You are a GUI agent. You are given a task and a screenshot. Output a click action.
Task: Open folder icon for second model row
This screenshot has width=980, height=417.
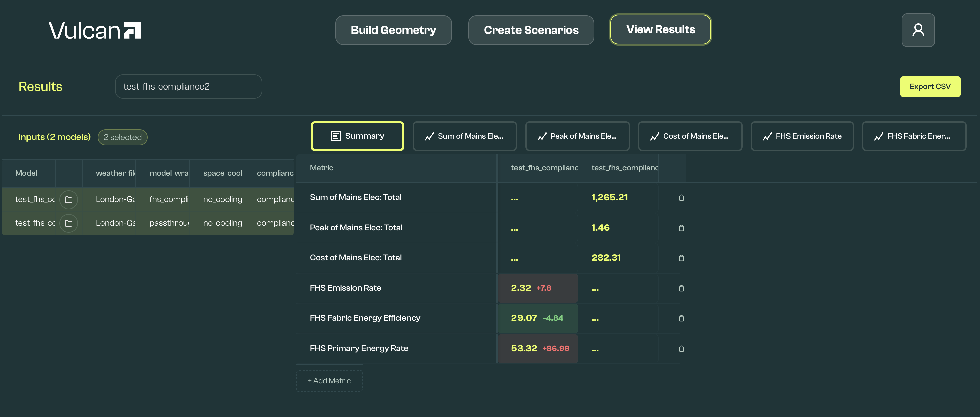pos(68,223)
